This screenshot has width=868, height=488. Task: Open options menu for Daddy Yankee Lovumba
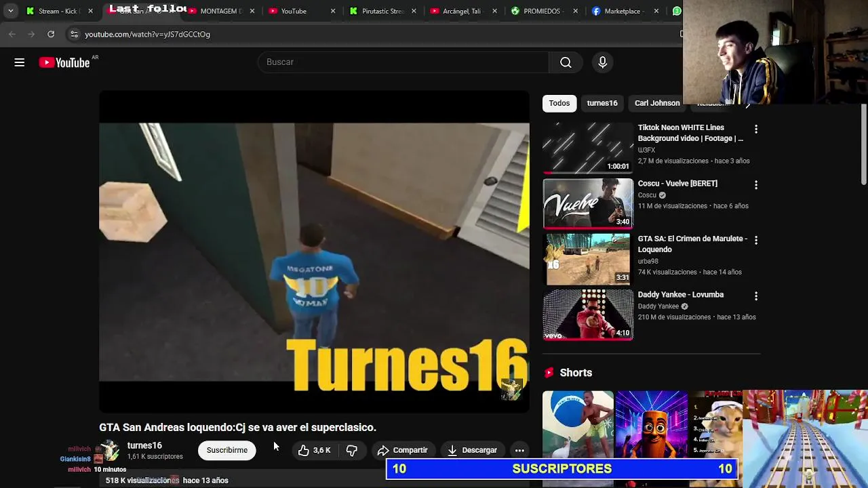click(x=755, y=296)
